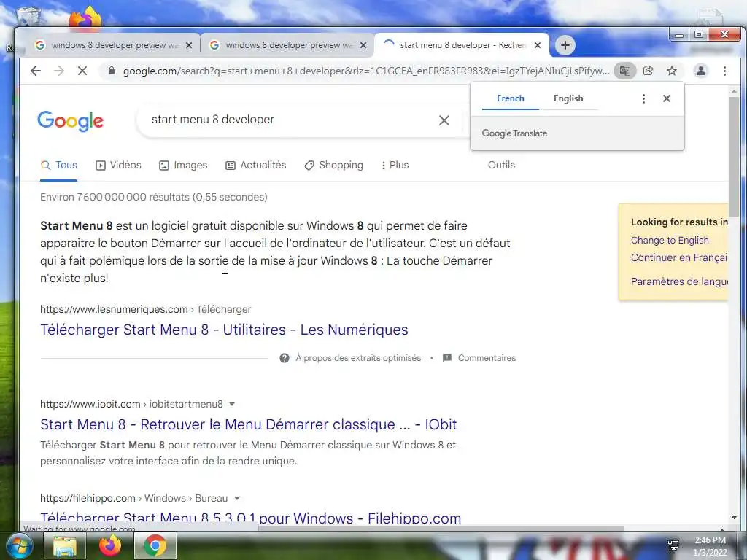Click À propos des extraits optimisés
This screenshot has width=747, height=560.
[x=358, y=358]
